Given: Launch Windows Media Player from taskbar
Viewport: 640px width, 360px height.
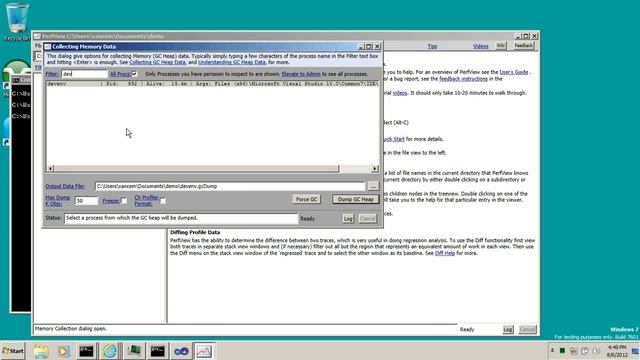Looking at the screenshot, I should point(63,351).
